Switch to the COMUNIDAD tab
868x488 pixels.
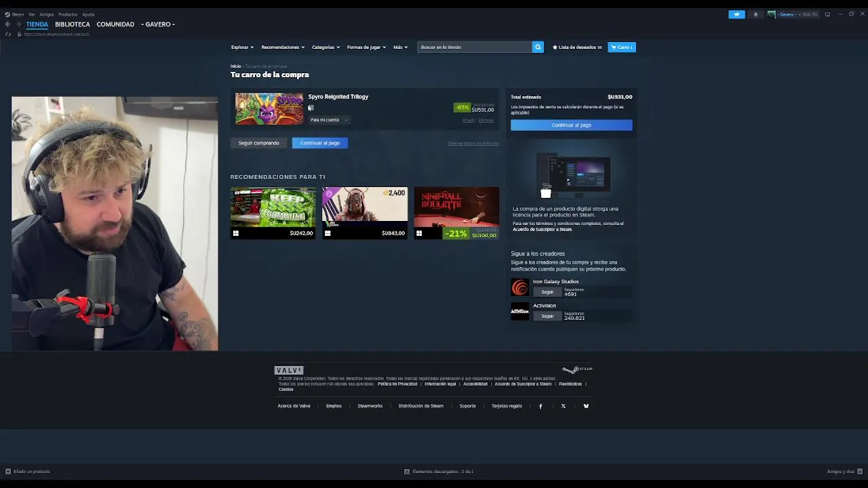tap(115, 24)
